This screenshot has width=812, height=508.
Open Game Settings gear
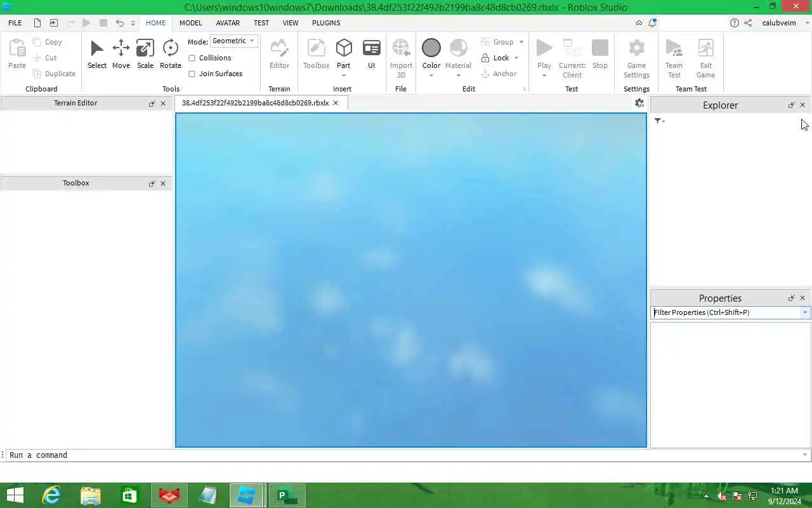[x=636, y=48]
